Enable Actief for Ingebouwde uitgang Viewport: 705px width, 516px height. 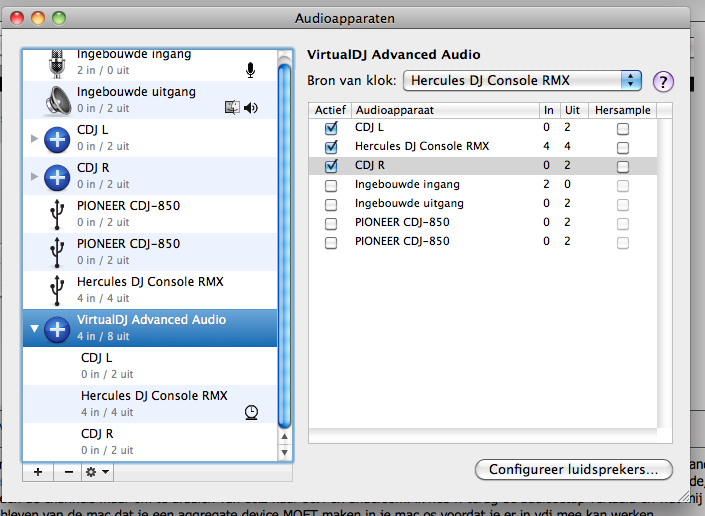pyautogui.click(x=331, y=205)
